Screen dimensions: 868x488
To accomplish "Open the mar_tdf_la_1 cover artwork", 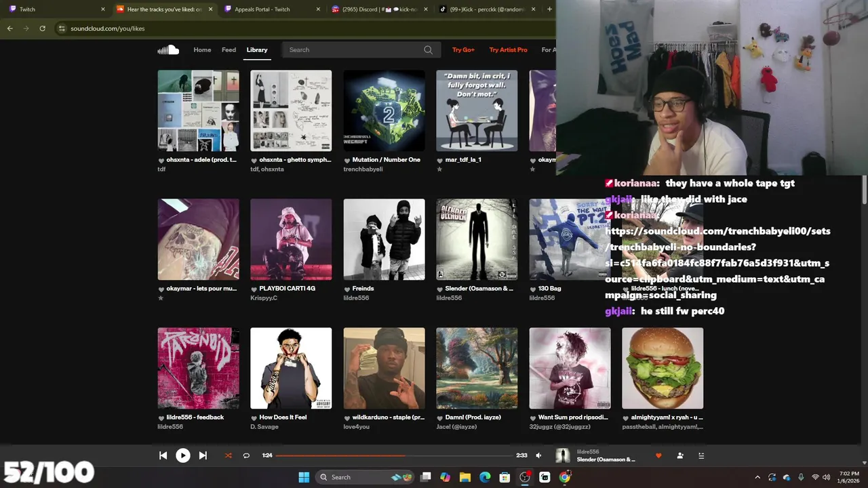I will 477,110.
